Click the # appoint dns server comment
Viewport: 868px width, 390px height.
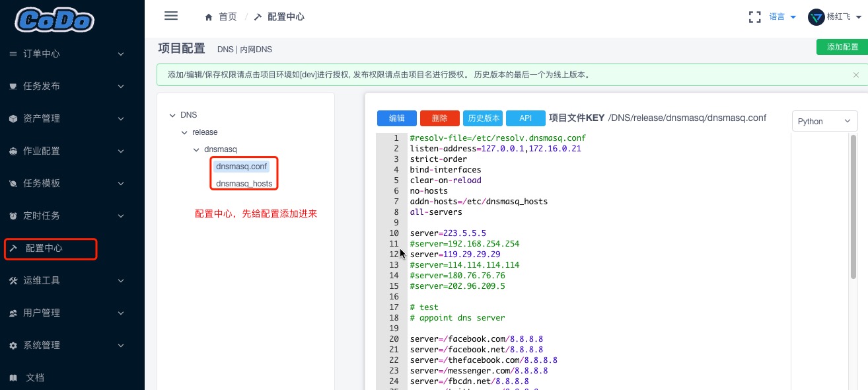[457, 318]
